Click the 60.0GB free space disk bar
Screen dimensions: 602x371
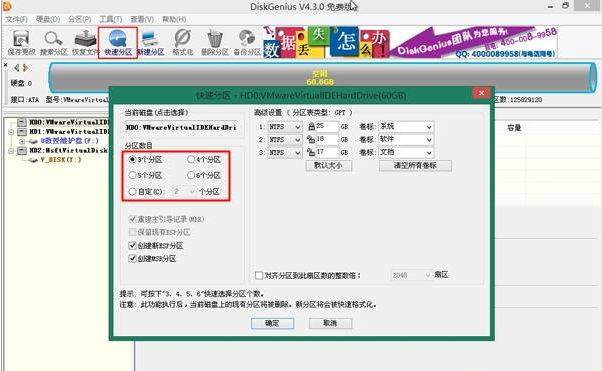coord(322,78)
